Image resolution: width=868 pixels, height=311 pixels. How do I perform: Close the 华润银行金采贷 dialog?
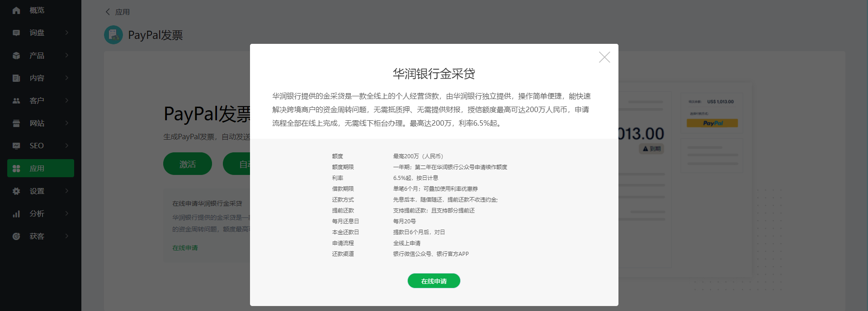604,57
